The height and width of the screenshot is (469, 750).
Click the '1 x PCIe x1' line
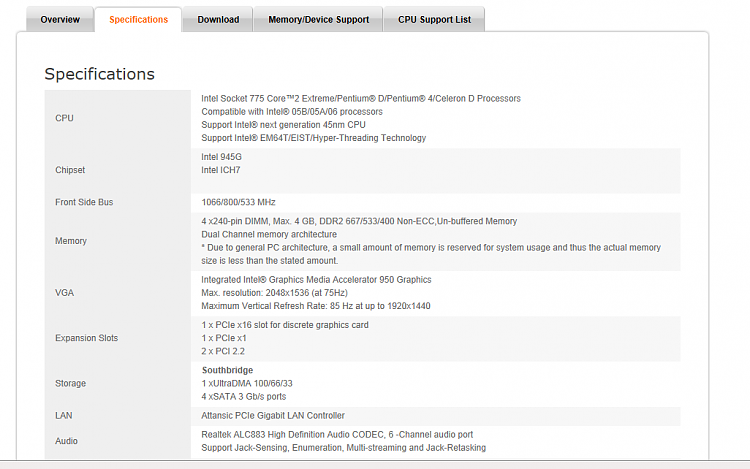point(224,338)
